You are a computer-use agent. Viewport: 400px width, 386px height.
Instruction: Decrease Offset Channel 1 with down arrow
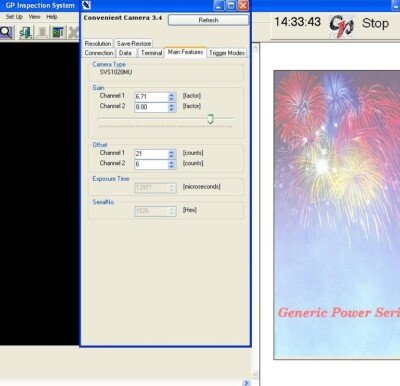click(172, 156)
